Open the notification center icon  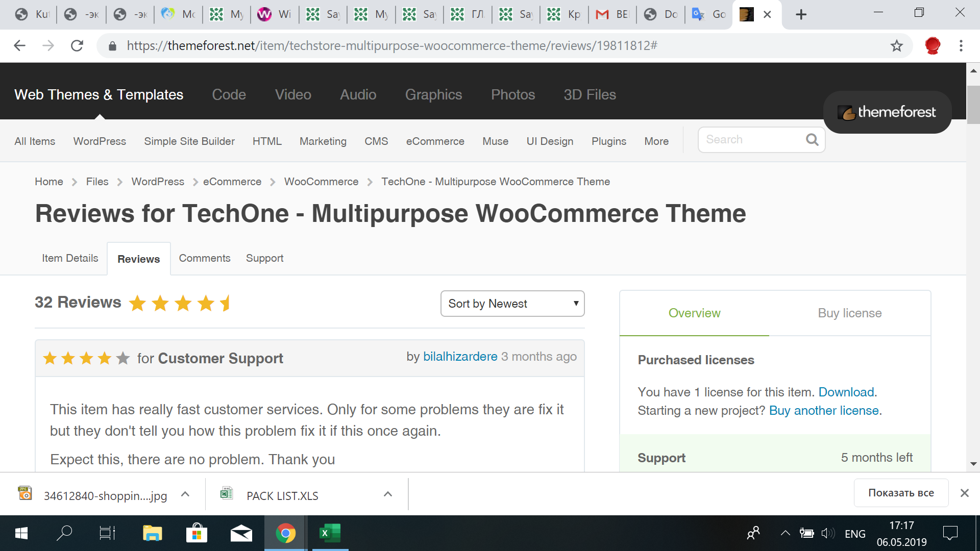click(950, 533)
